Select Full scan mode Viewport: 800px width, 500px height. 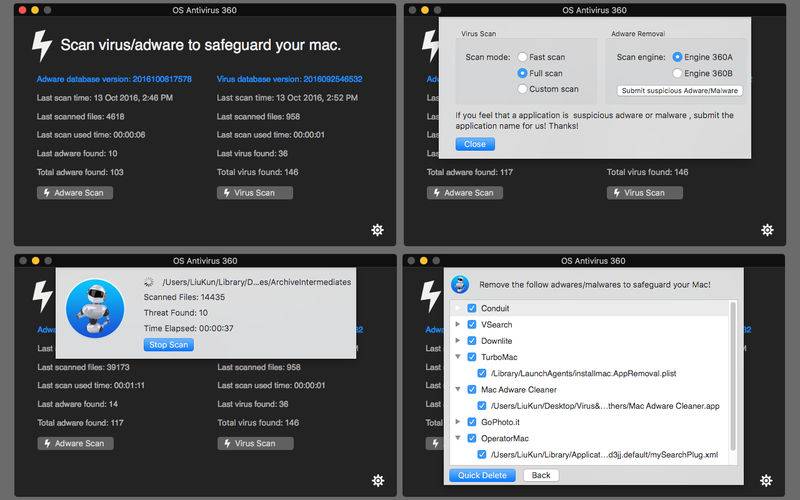tap(522, 73)
